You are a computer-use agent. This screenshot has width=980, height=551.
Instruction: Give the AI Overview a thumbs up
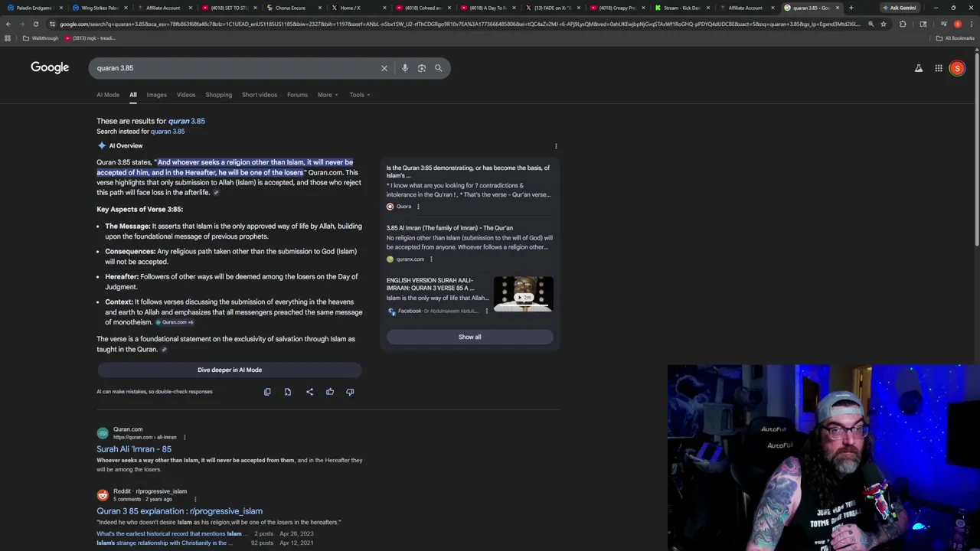pos(330,392)
